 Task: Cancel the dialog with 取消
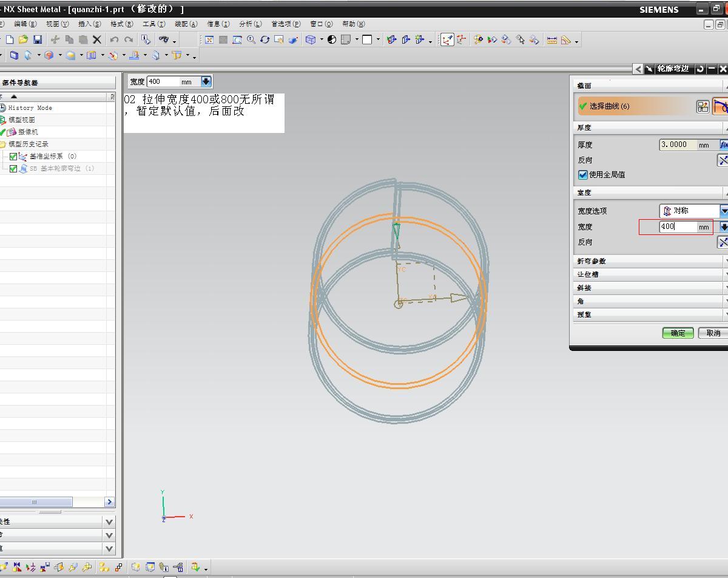713,333
